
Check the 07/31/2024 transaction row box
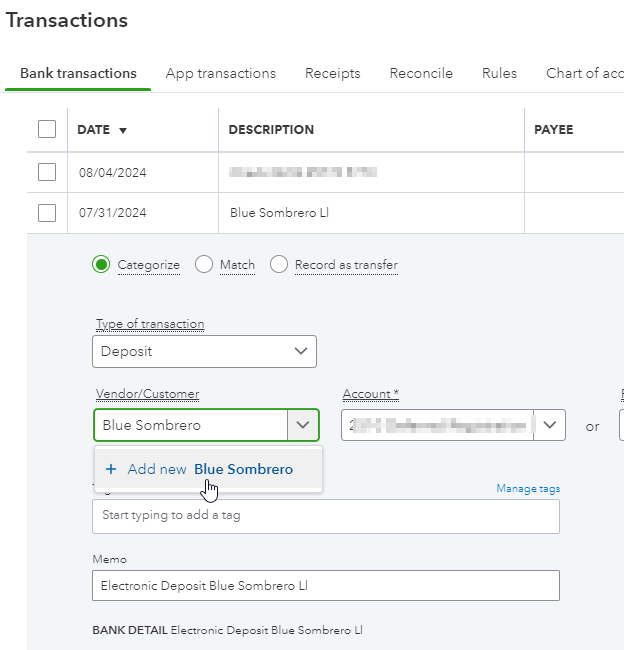47,212
